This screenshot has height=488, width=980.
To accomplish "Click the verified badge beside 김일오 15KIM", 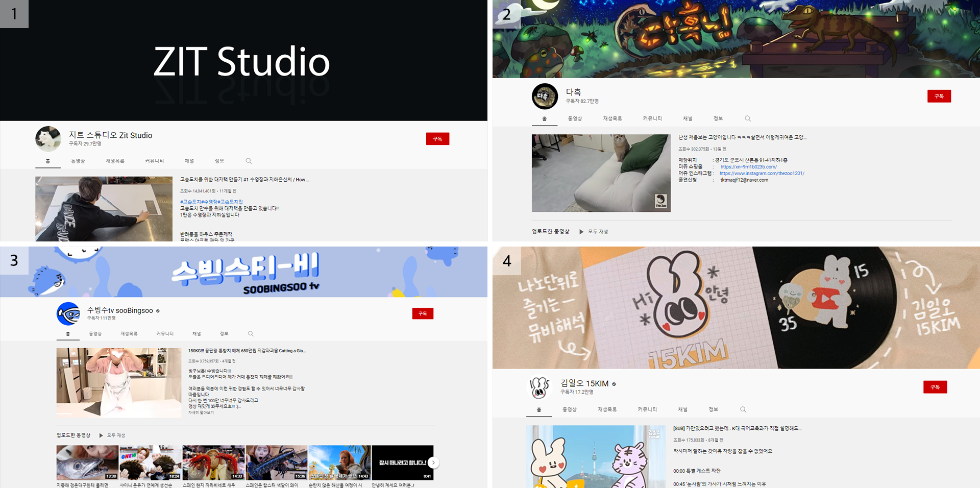I will click(x=614, y=384).
